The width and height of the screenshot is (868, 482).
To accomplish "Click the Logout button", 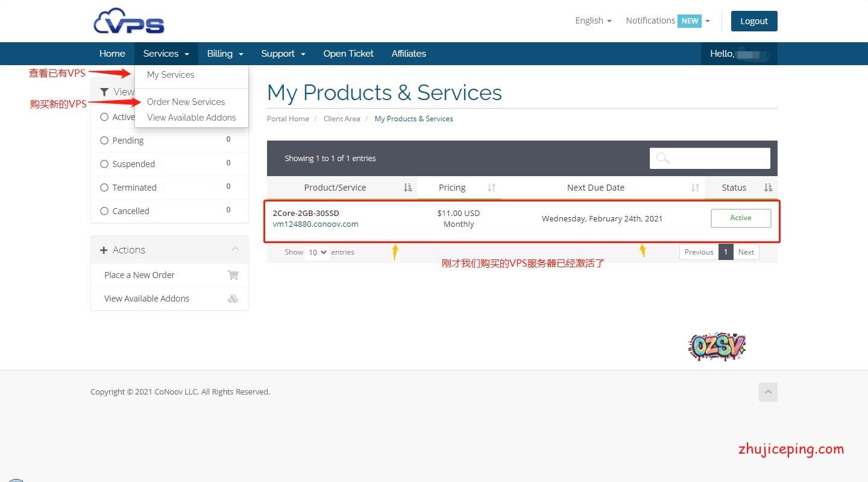I will [x=753, y=21].
